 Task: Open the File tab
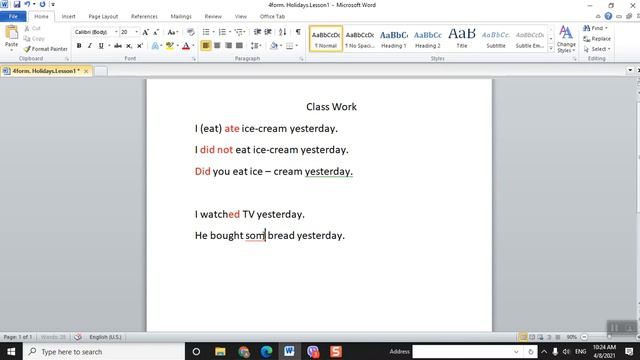13,16
